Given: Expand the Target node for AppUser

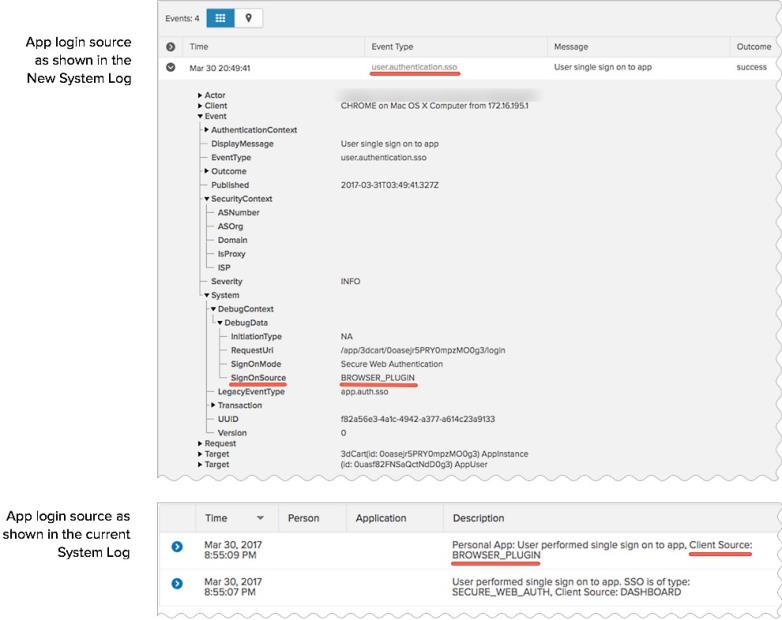Looking at the screenshot, I should 200,464.
